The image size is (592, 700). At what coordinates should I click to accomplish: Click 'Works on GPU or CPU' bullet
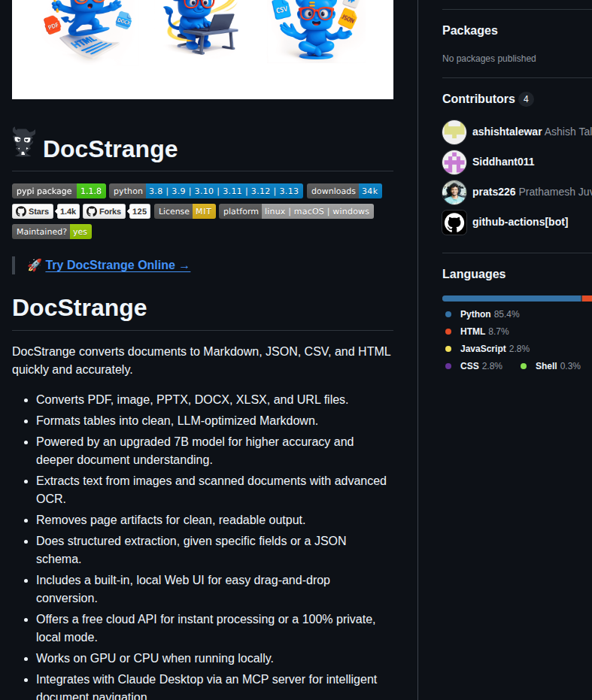155,659
